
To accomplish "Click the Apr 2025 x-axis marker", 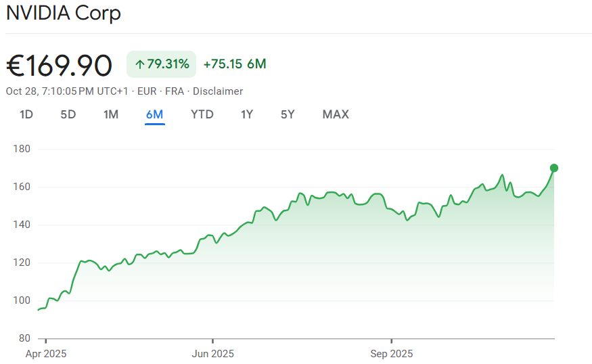I will [x=46, y=353].
